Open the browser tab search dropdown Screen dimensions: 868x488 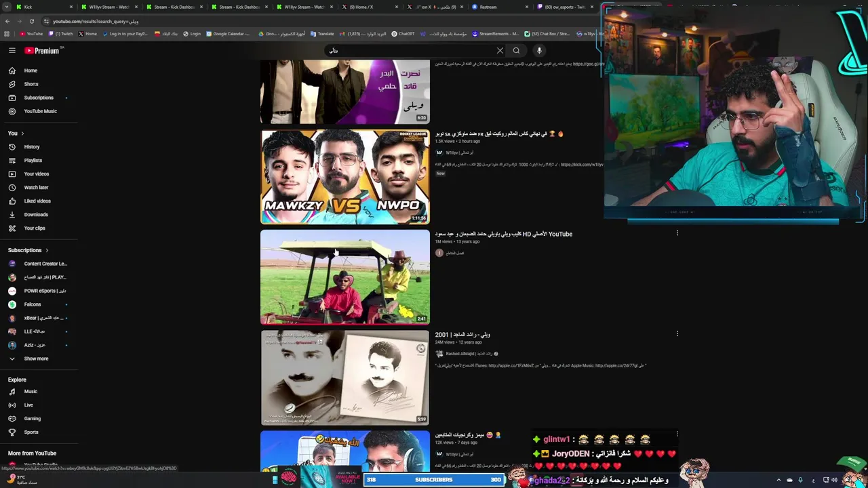[x=6, y=7]
